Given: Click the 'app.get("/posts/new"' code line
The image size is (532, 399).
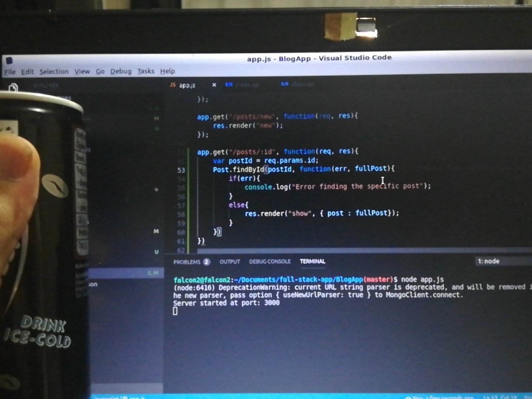Looking at the screenshot, I should 277,116.
